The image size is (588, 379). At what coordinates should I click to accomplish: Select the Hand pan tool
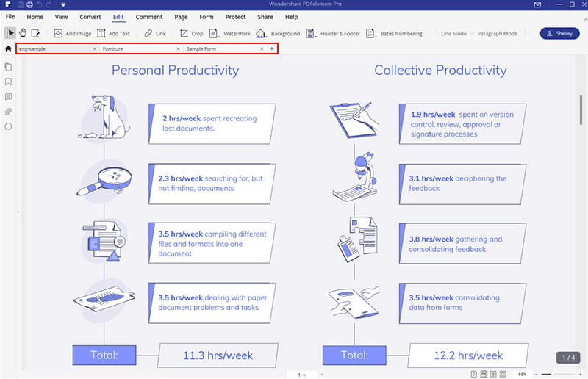22,33
